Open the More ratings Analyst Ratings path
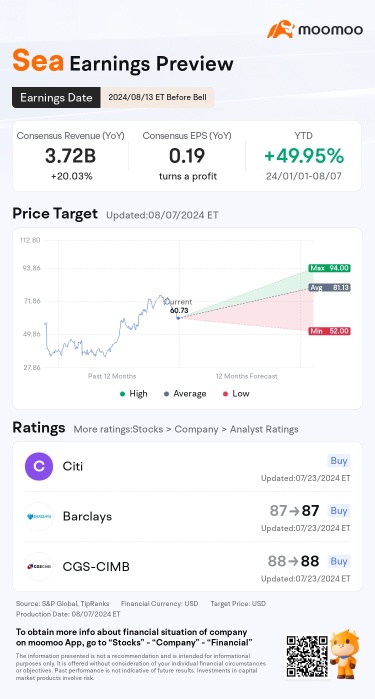375x699 pixels. pos(186,429)
